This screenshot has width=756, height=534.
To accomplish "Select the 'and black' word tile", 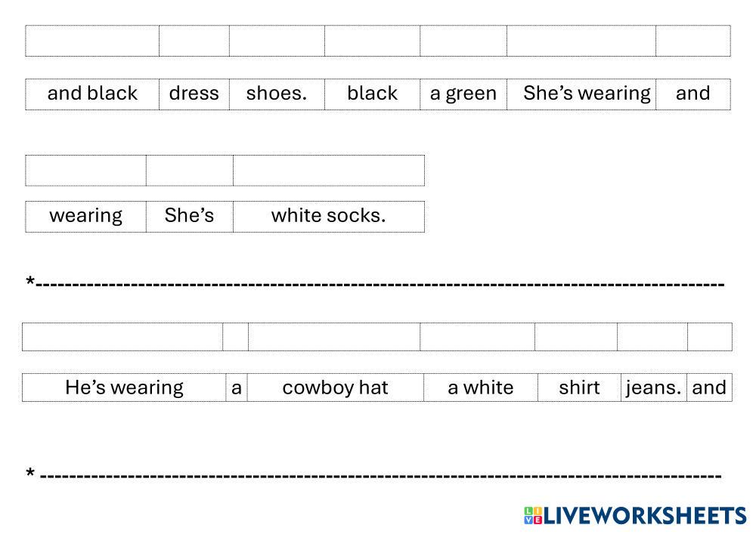I will click(92, 94).
